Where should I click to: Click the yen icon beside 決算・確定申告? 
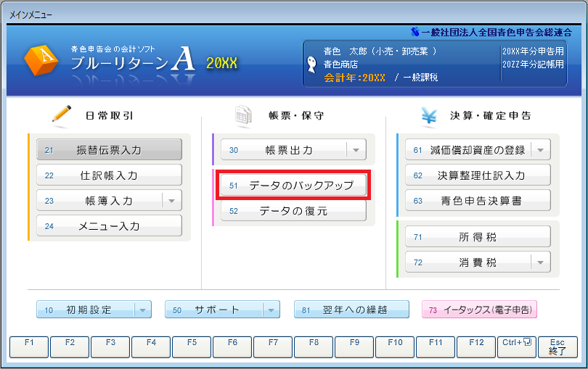429,115
